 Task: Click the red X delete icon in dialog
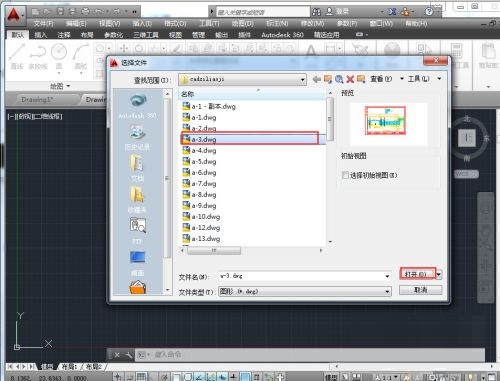pyautogui.click(x=350, y=79)
